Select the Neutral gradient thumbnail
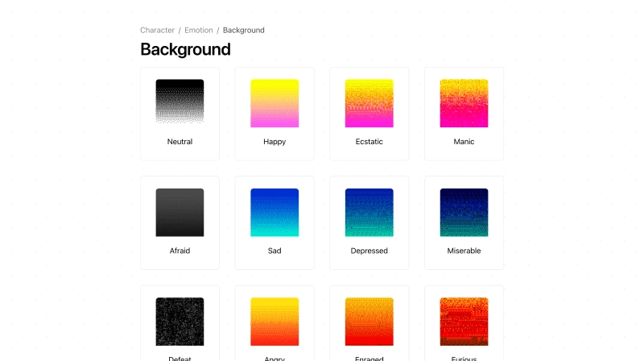644x361 pixels. [x=180, y=102]
